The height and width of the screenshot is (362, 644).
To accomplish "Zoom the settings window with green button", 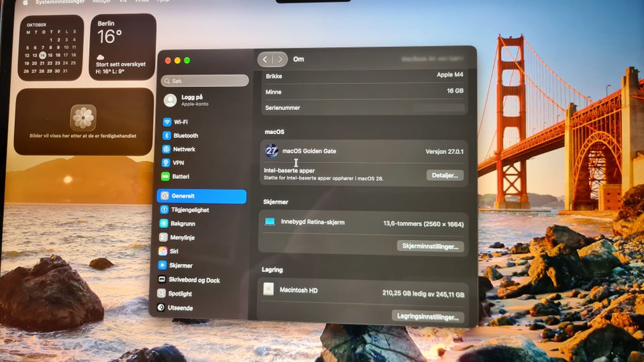I will point(187,61).
